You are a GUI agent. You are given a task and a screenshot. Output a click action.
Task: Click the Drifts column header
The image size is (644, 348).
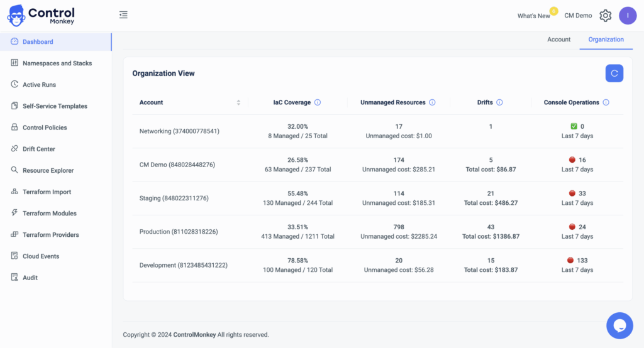[x=485, y=102]
